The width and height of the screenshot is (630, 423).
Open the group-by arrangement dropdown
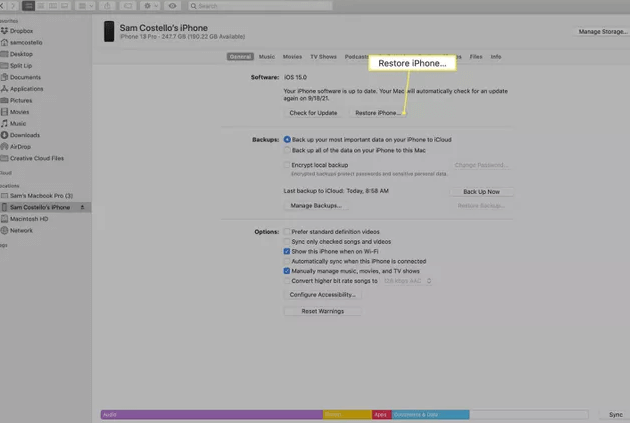tap(86, 6)
